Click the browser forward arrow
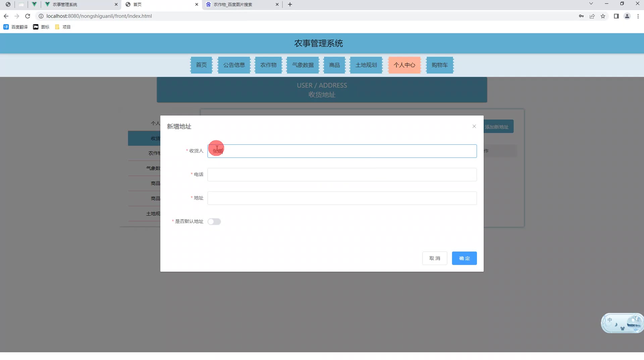The image size is (644, 360). pos(17,16)
